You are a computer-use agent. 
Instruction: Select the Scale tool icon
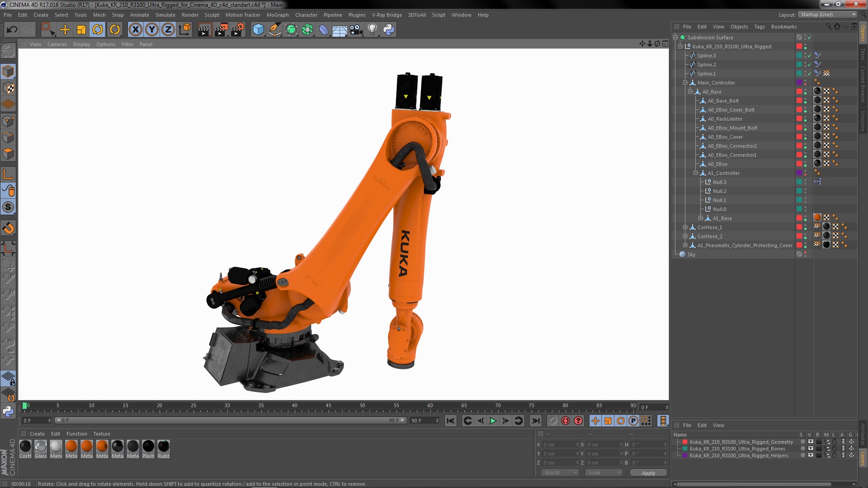(81, 30)
